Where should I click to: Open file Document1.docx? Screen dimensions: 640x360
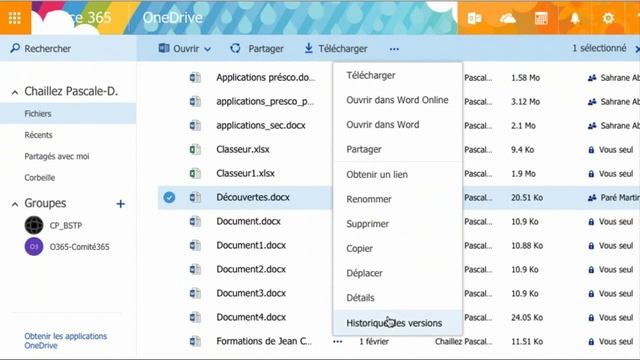click(x=251, y=245)
